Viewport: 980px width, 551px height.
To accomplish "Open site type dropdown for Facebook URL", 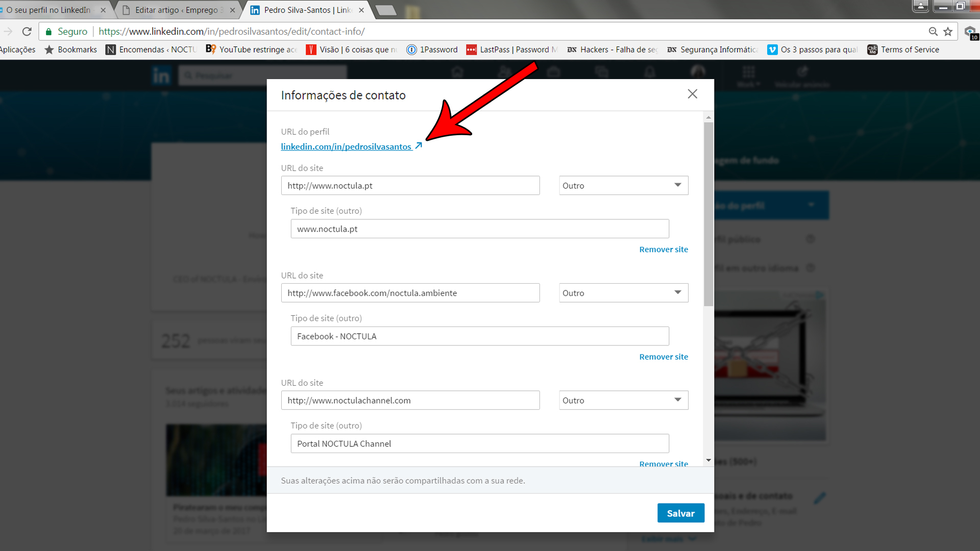I will (623, 293).
